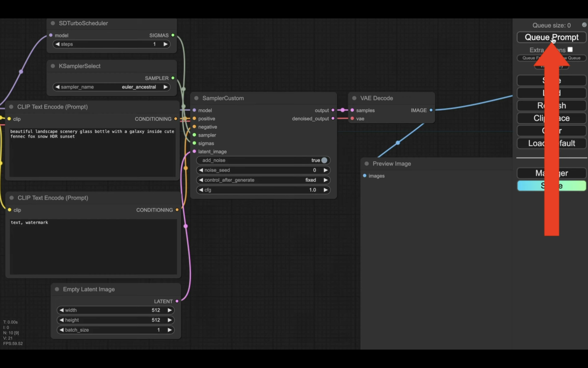The width and height of the screenshot is (588, 368).
Task: Increase noise_seed with the right arrow
Action: (326, 170)
